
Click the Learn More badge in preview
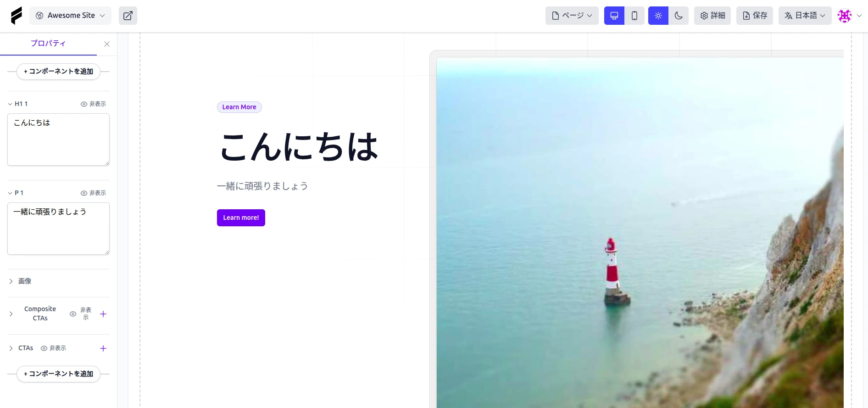pos(239,107)
